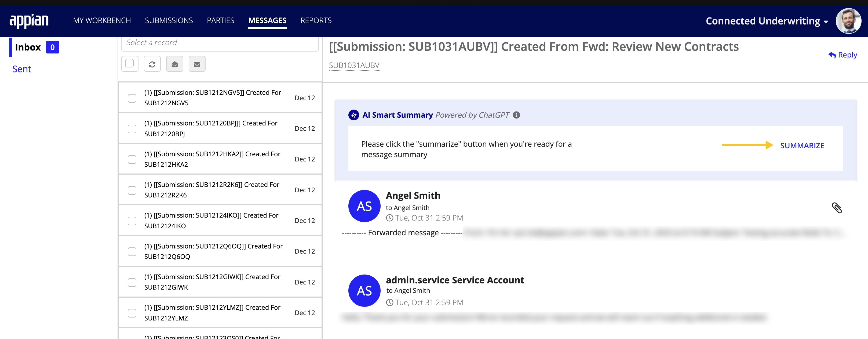Open the Reports tab

pyautogui.click(x=316, y=21)
